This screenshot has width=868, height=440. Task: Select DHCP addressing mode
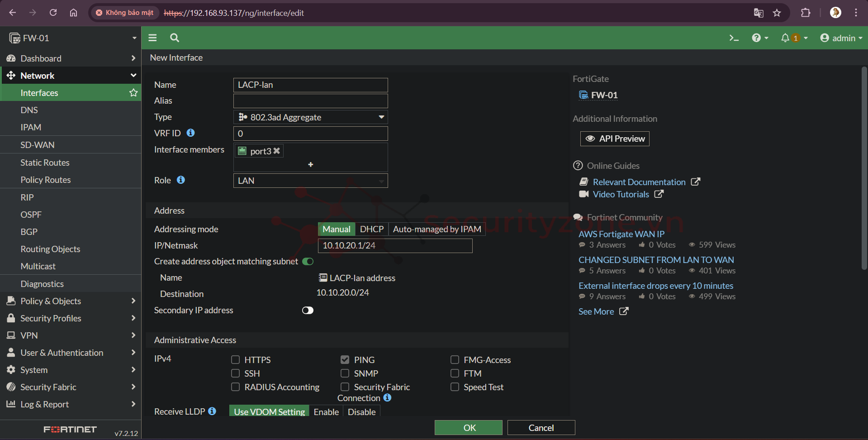coord(371,229)
